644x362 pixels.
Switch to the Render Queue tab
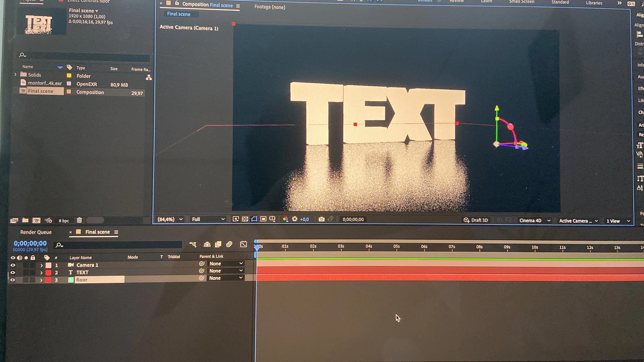pyautogui.click(x=36, y=232)
